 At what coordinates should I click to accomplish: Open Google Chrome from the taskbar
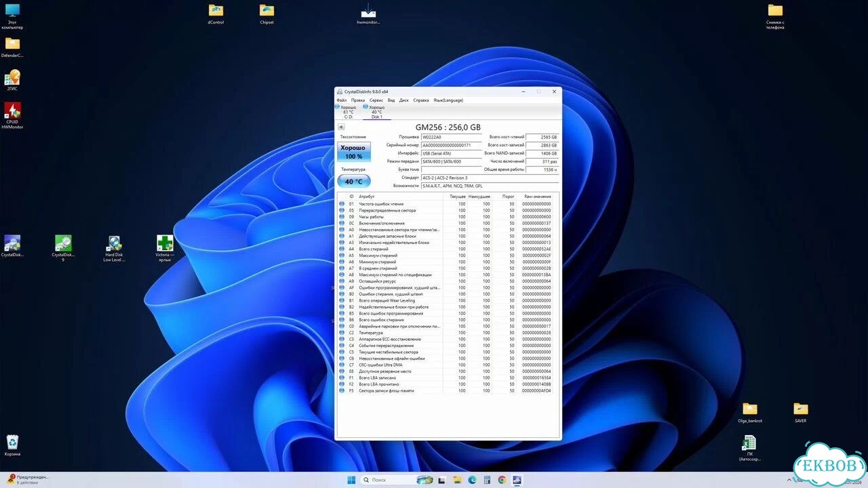pos(502,480)
